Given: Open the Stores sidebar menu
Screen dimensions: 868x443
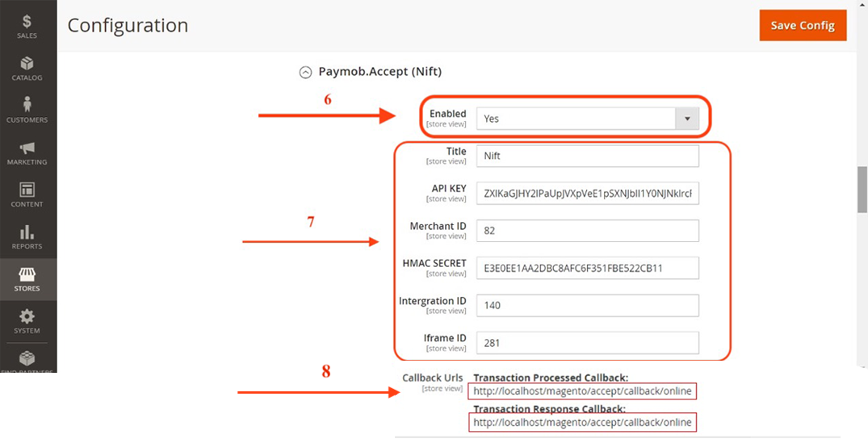Looking at the screenshot, I should (x=27, y=280).
